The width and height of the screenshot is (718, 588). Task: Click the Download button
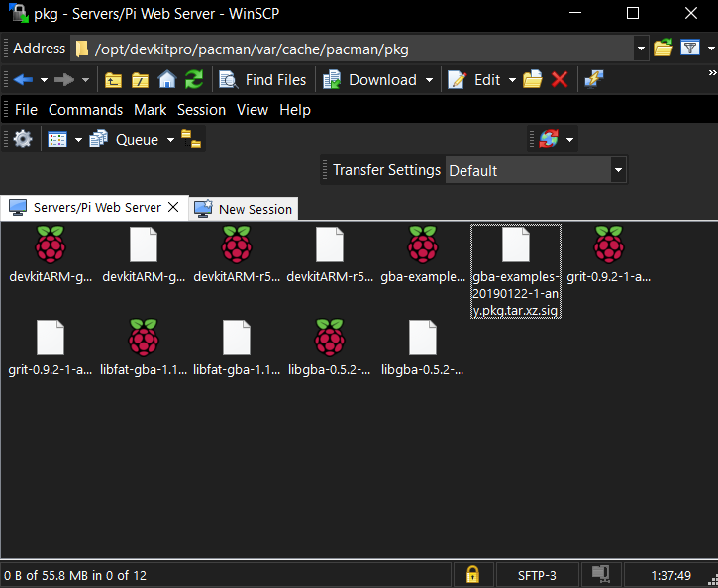tap(370, 80)
